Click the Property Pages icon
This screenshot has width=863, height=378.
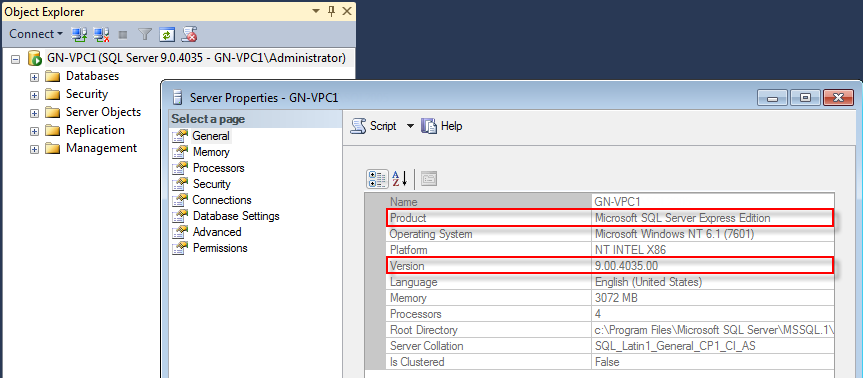tap(429, 178)
